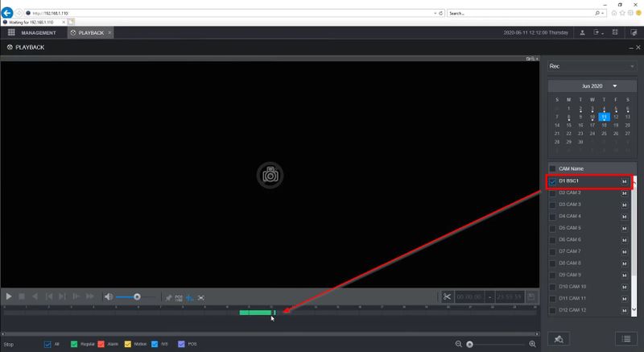Screen dimensions: 644x352
Task: Activate the scissors clip tool
Action: click(x=447, y=296)
